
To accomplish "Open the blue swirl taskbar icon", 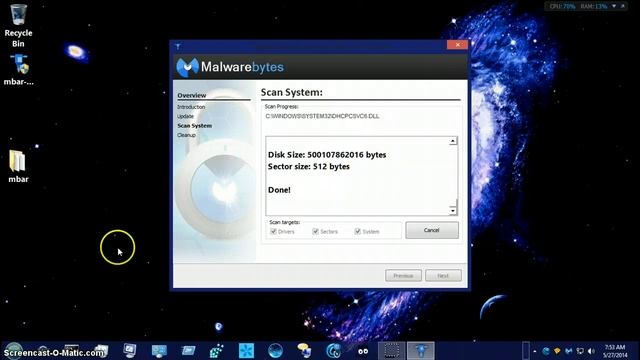I will tap(333, 351).
